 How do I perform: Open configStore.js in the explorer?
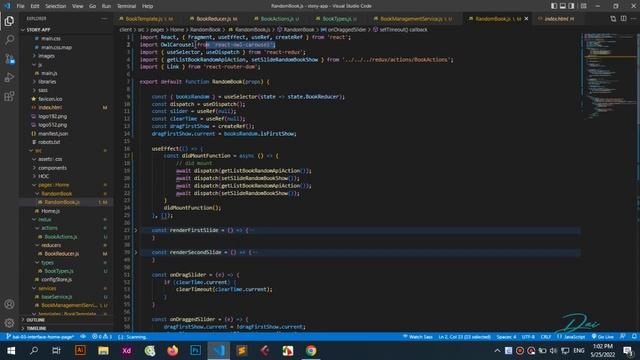(56, 280)
